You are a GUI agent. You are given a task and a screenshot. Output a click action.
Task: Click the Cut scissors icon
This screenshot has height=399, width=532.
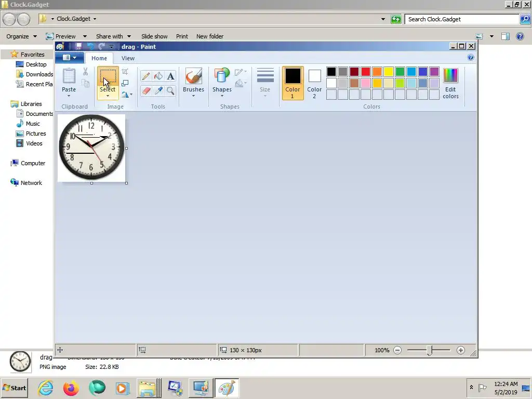(86, 71)
